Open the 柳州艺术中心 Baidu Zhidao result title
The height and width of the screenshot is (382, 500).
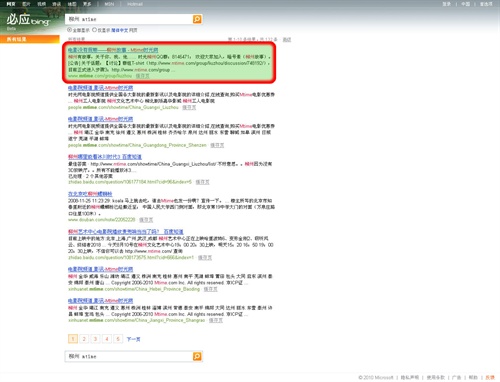(x=126, y=232)
